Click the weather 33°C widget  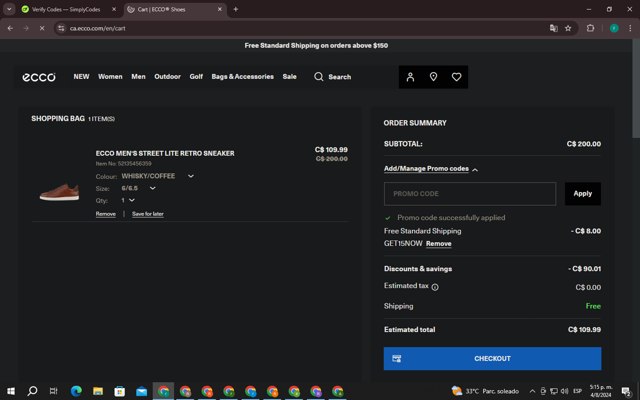[x=485, y=391]
